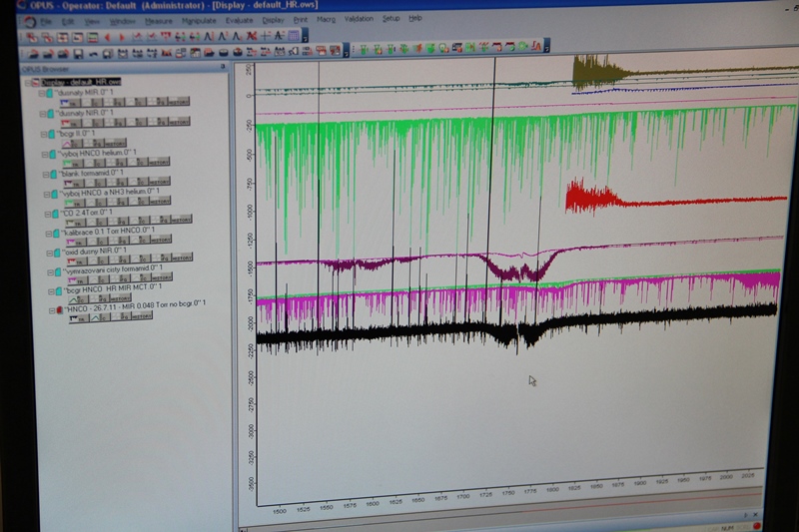Select file row 'vyboj HNCO a NH3 helium.0'
This screenshot has width=799, height=532.
click(110, 193)
